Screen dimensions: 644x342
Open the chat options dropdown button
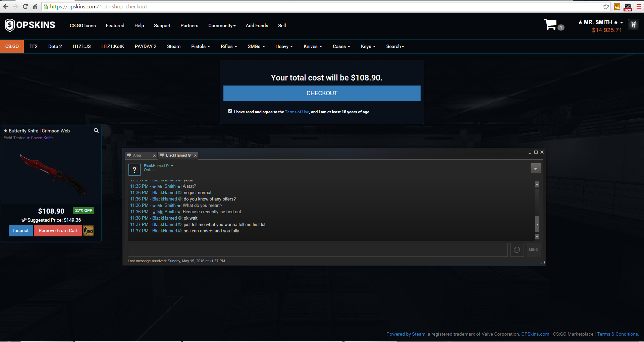click(x=536, y=169)
